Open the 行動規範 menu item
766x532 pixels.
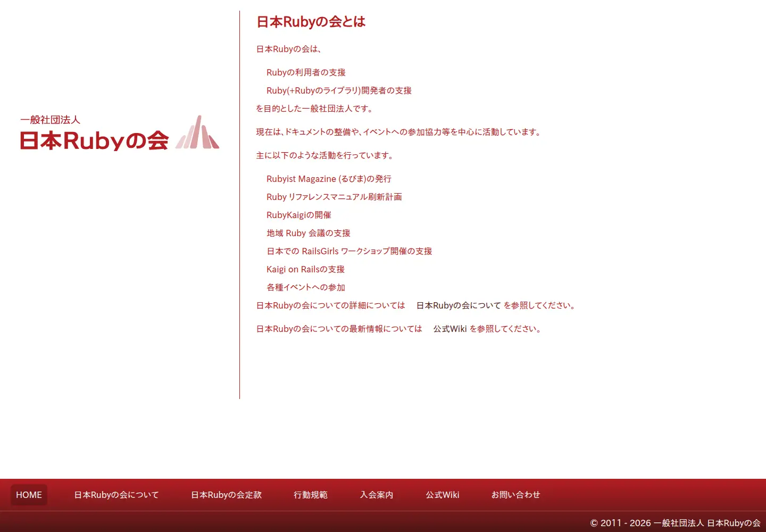(311, 495)
